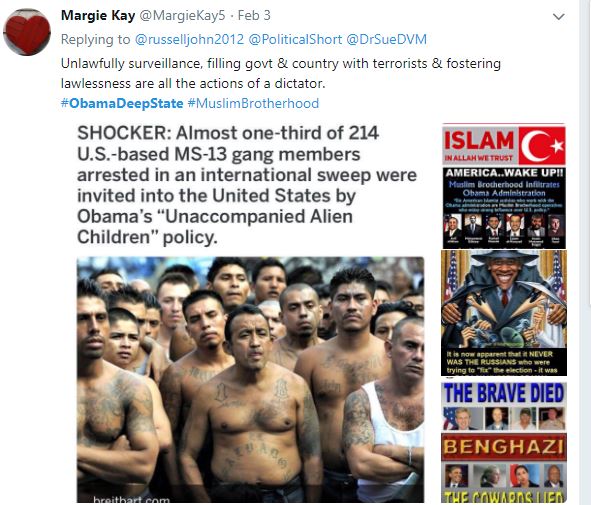Click the America Wake Up image panel
591x505 pixels.
click(504, 208)
